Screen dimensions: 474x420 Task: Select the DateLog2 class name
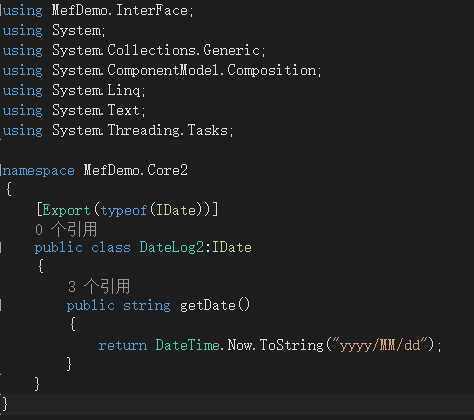tap(171, 248)
